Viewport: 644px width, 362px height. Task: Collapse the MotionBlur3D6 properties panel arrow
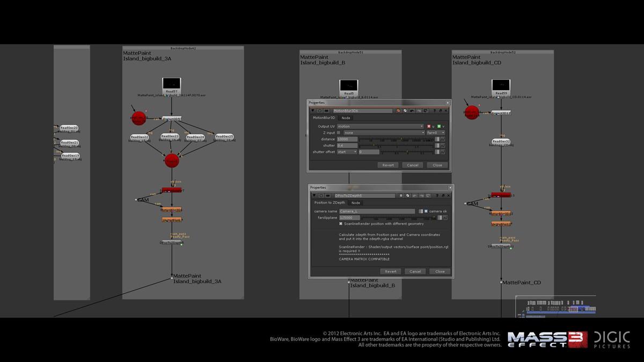coord(313,110)
